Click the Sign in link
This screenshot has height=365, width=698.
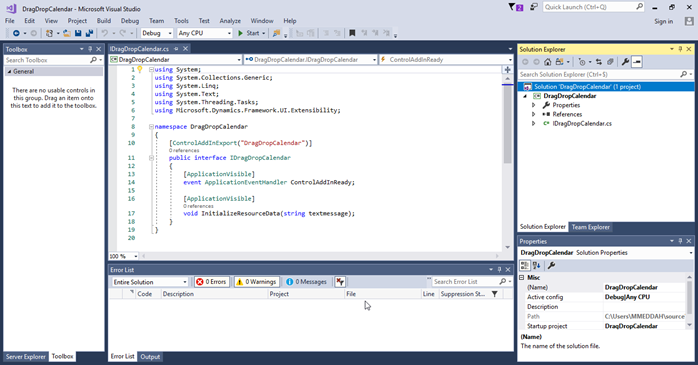(x=664, y=21)
